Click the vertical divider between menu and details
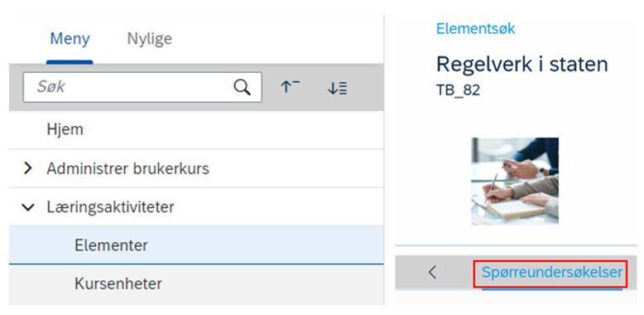Screen dimensions: 644x315 tap(384, 160)
